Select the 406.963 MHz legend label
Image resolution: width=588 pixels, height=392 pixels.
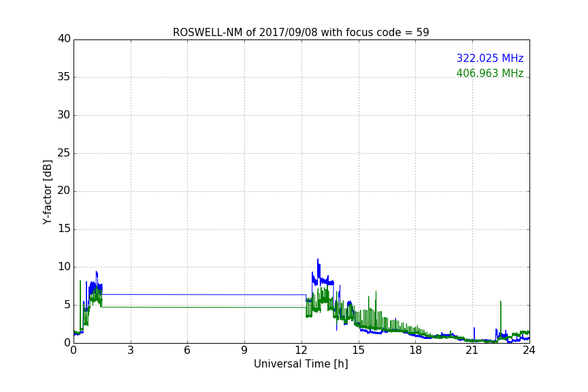[x=490, y=73]
